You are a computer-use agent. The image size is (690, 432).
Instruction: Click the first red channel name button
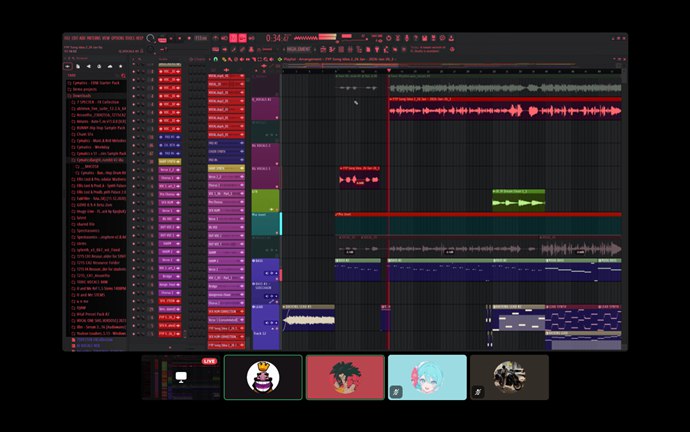[x=169, y=73]
